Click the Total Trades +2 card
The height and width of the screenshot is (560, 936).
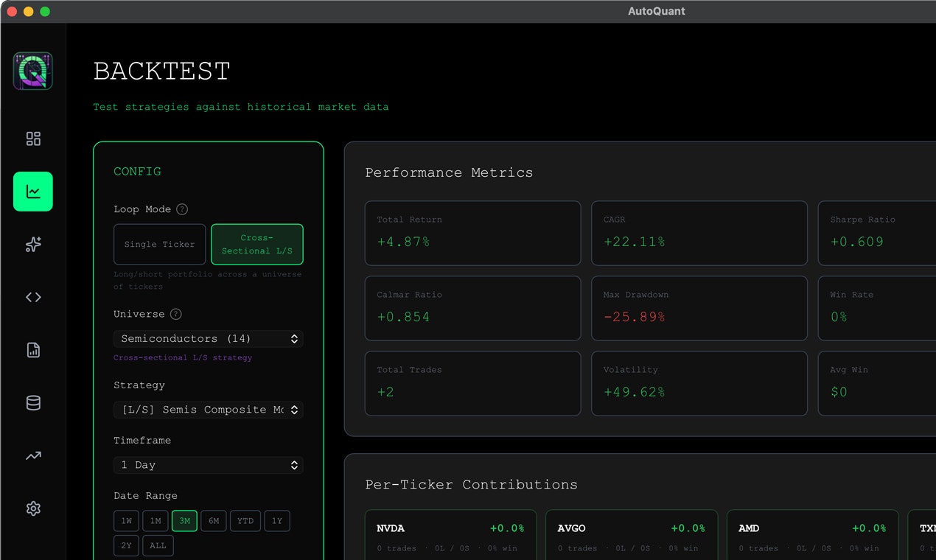(x=472, y=383)
